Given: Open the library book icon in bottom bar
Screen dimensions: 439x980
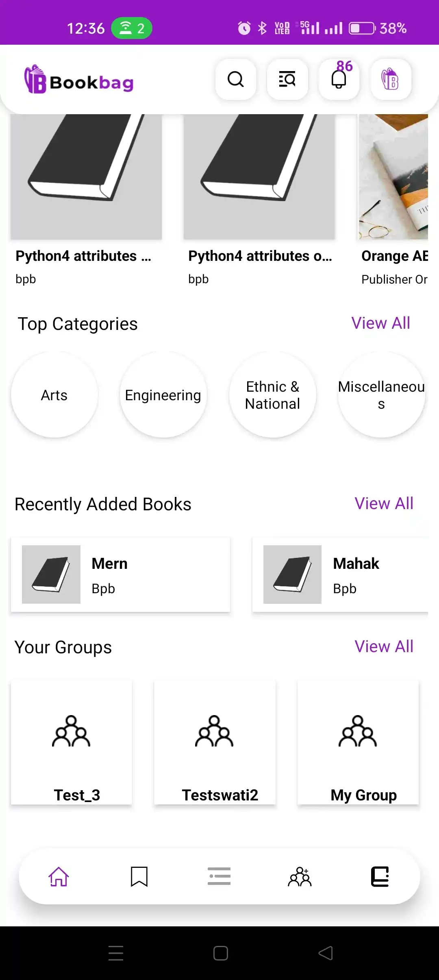Looking at the screenshot, I should click(x=380, y=876).
